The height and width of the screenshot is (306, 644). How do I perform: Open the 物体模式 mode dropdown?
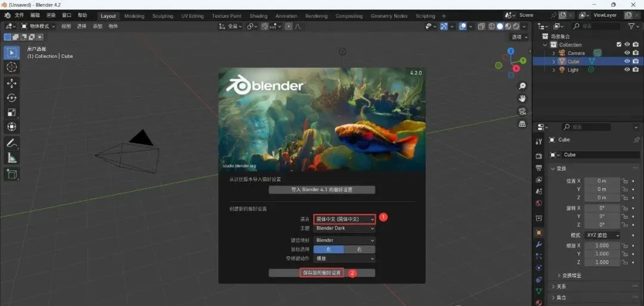38,26
